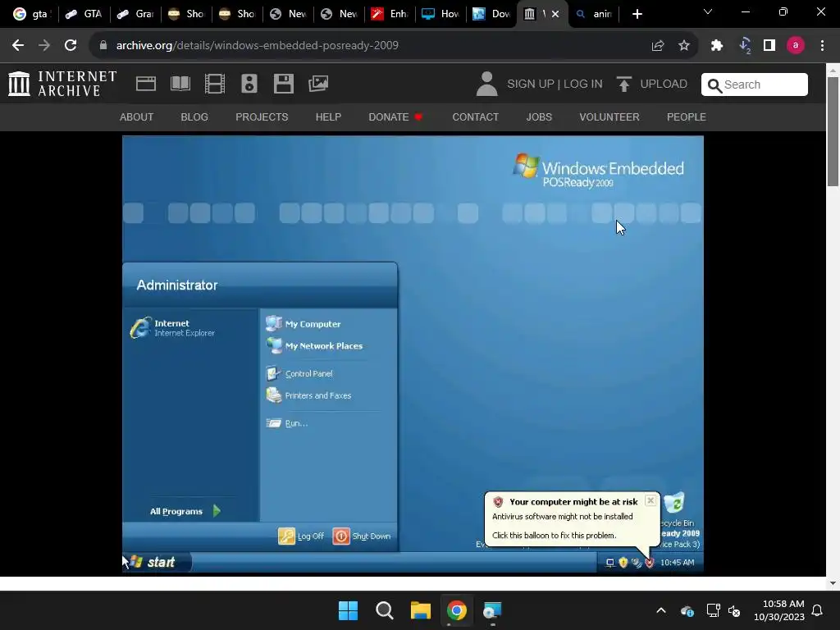This screenshot has width=840, height=630.
Task: Close the security warning balloon
Action: point(651,500)
